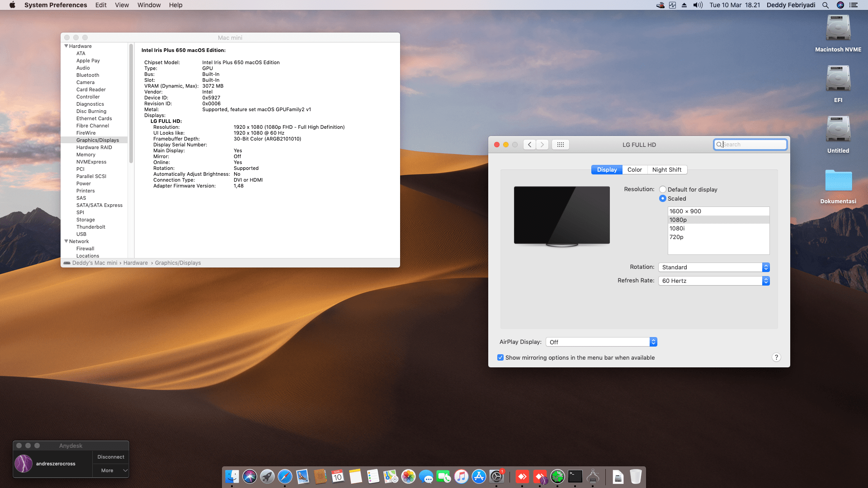This screenshot has height=488, width=868.
Task: Enable Default for display resolution
Action: tap(663, 189)
